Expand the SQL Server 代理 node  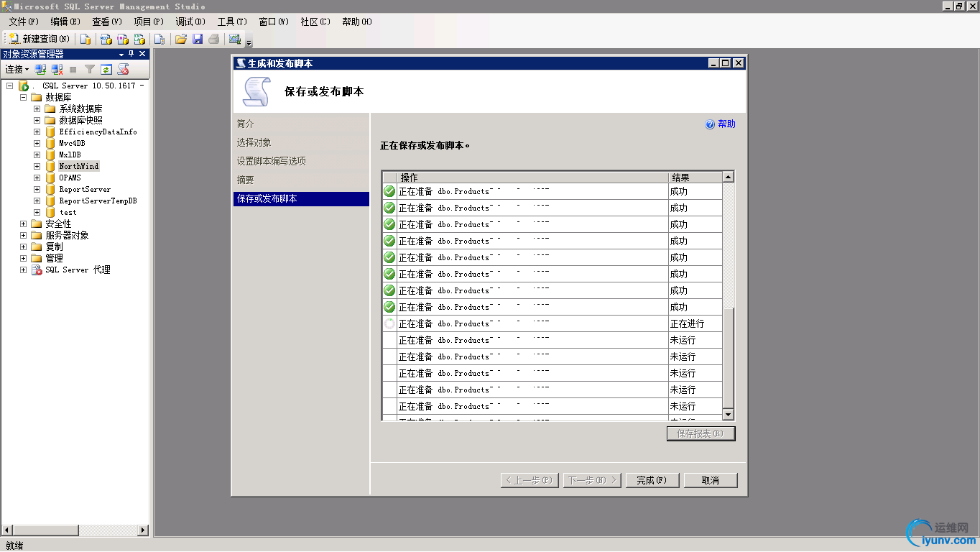click(x=23, y=270)
